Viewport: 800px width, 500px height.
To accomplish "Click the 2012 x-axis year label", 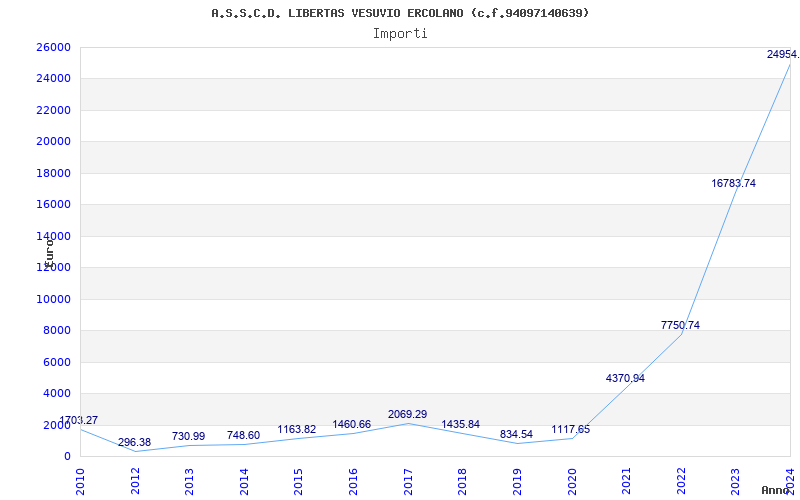I will tap(135, 481).
